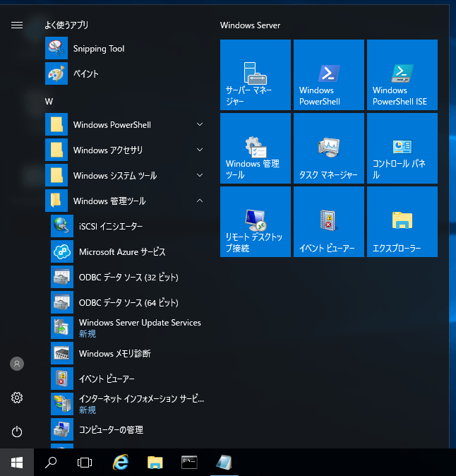456x476 pixels.
Task: Open Microsoft Azure サービス
Action: [128, 251]
